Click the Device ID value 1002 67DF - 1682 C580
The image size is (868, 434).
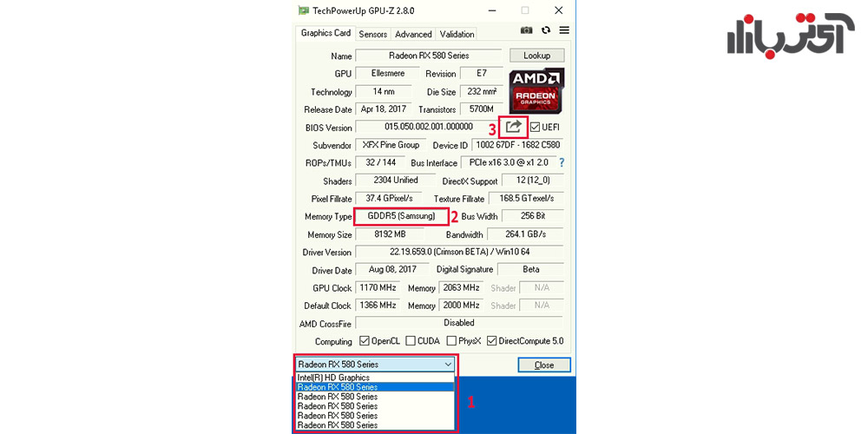click(x=517, y=145)
